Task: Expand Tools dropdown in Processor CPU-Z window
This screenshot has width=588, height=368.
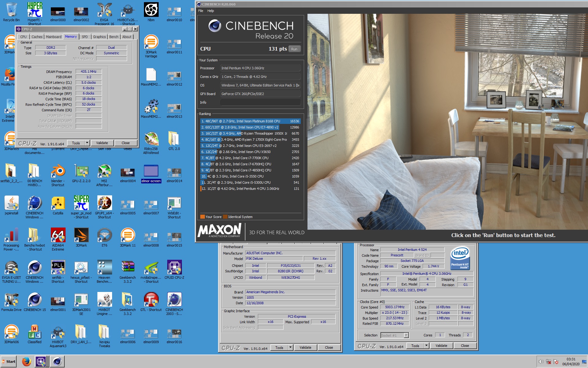Action: click(x=426, y=346)
